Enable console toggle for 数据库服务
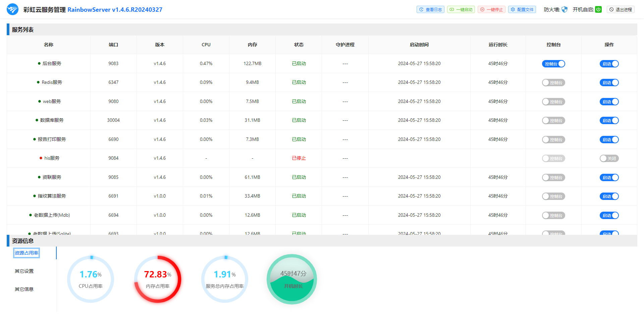Image resolution: width=644 pixels, height=317 pixels. tap(553, 120)
